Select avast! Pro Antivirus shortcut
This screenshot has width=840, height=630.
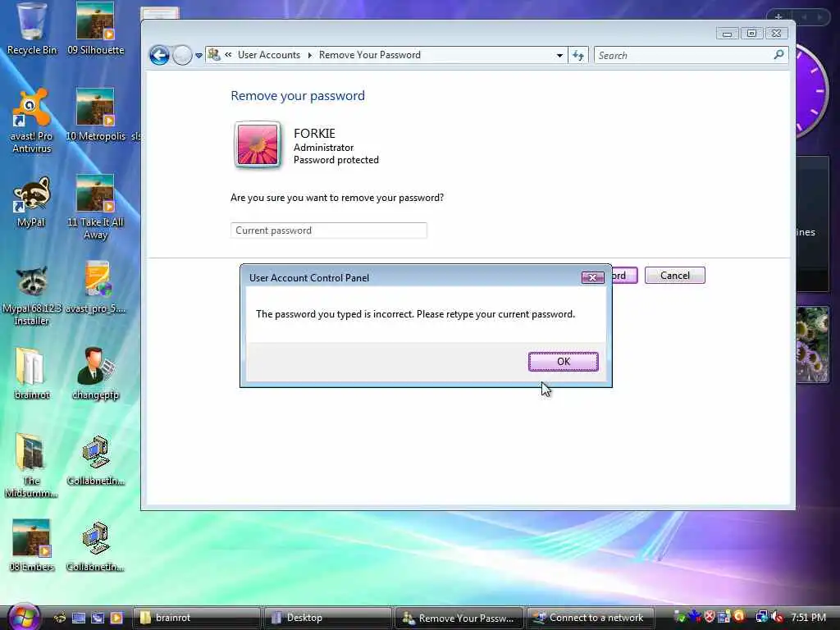(32, 121)
